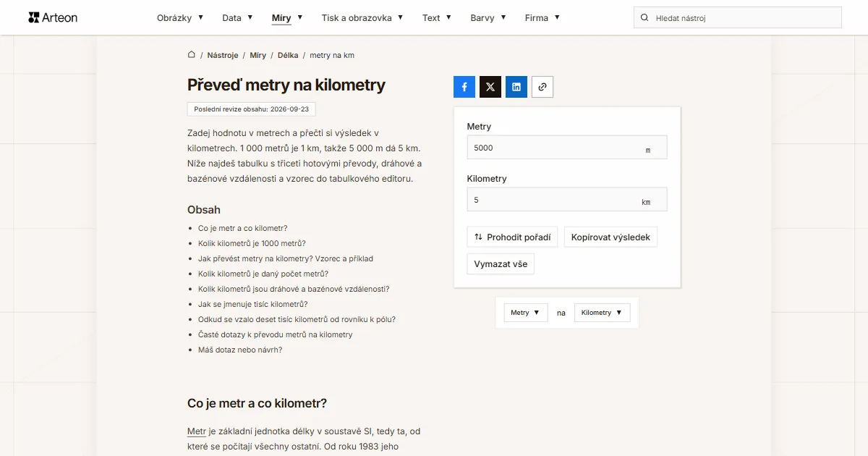
Task: Jump to Kolik kilometrů je daný počet metrů?
Action: 263,274
